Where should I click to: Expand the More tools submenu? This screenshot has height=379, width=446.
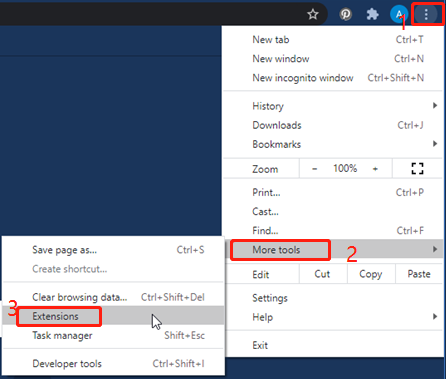[333, 249]
